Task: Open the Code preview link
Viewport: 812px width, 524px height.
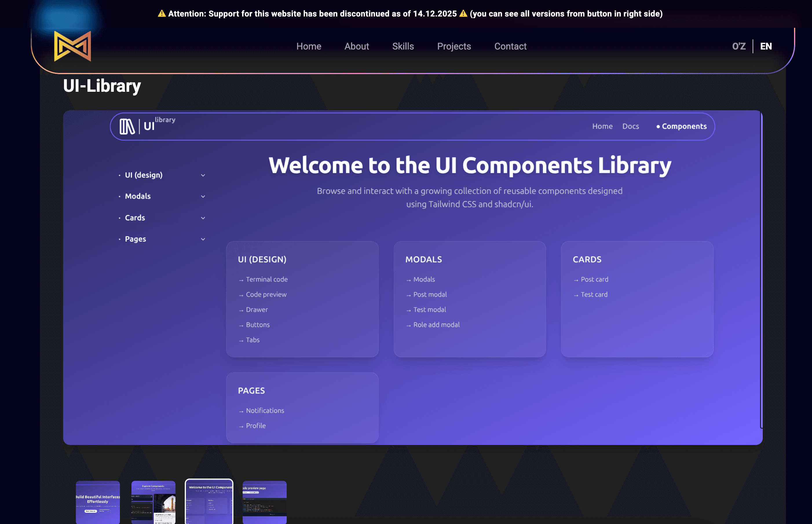Action: click(266, 295)
